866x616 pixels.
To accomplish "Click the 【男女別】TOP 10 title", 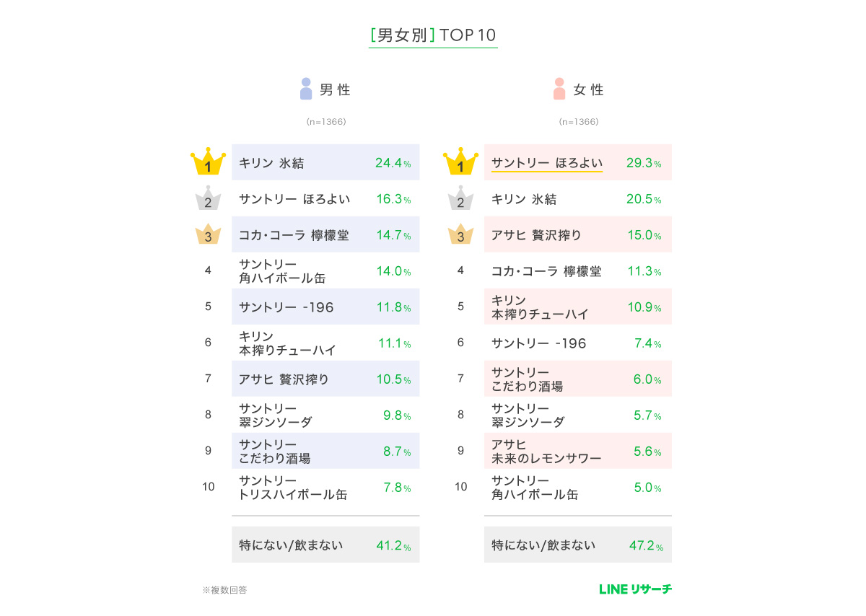I will pyautogui.click(x=433, y=35).
